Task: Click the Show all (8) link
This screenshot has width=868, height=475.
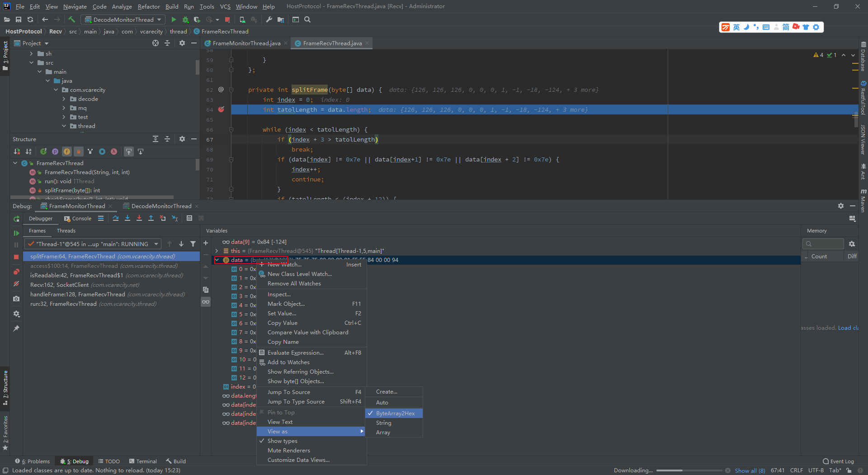Action: click(x=750, y=470)
